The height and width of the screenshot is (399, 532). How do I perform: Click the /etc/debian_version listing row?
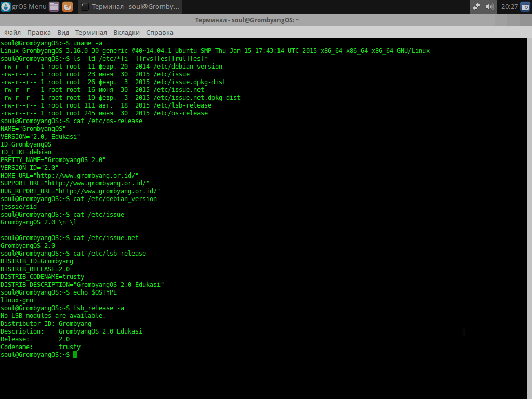click(x=111, y=66)
